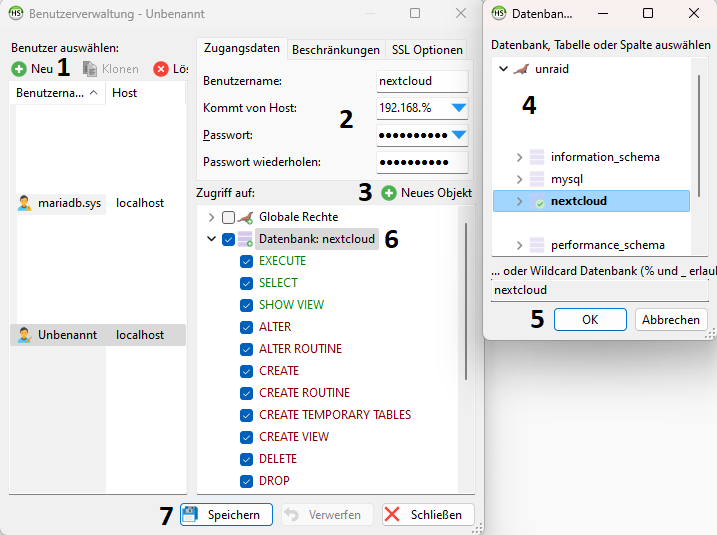Uncheck the CREATE ROUTINE privilege
Screen dimensions: 717x535
pos(246,393)
